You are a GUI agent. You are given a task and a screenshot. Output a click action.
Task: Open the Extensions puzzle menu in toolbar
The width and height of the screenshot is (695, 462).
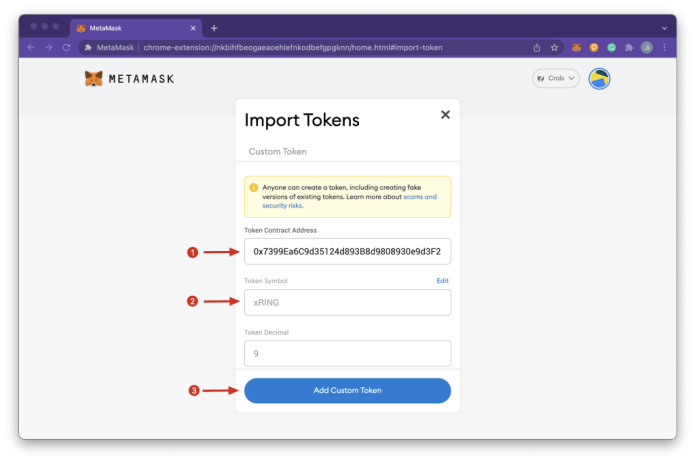[x=629, y=47]
